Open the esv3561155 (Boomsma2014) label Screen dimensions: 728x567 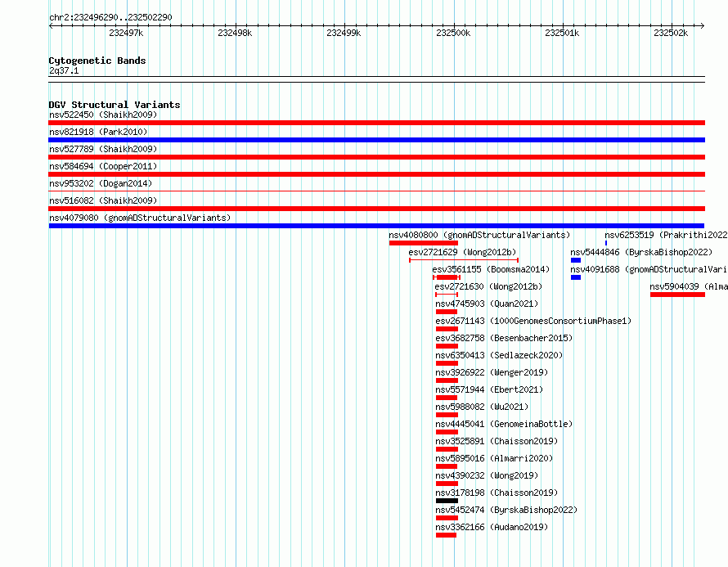491,269
